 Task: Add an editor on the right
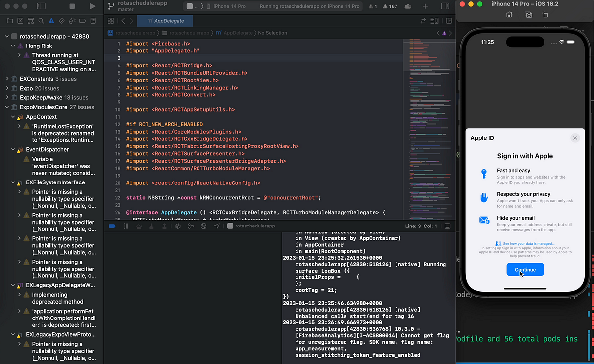point(449,21)
